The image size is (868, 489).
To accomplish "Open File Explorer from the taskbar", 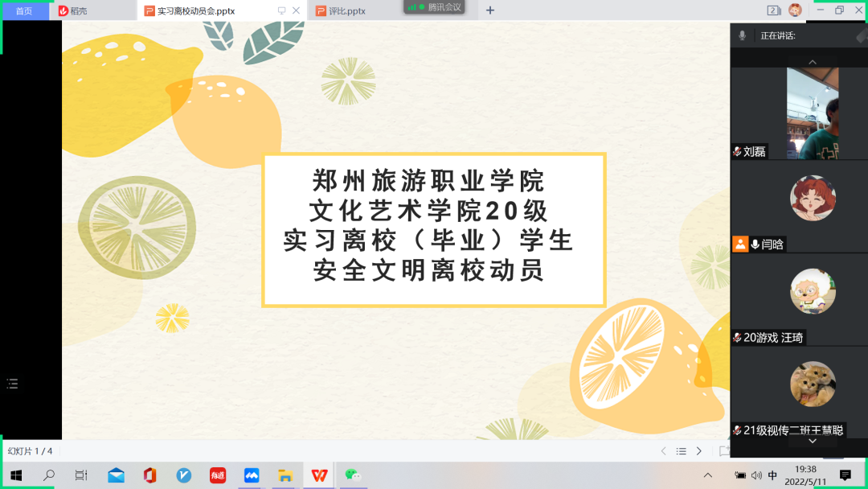I will click(285, 475).
